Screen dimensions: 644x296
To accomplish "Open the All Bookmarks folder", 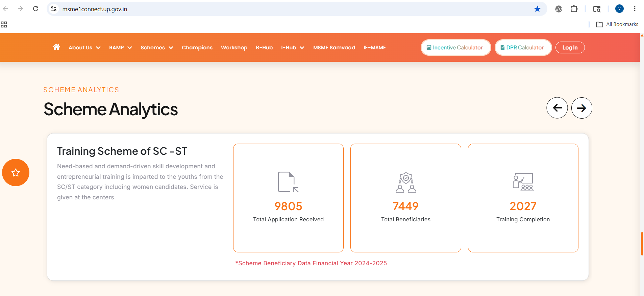I will click(x=617, y=24).
